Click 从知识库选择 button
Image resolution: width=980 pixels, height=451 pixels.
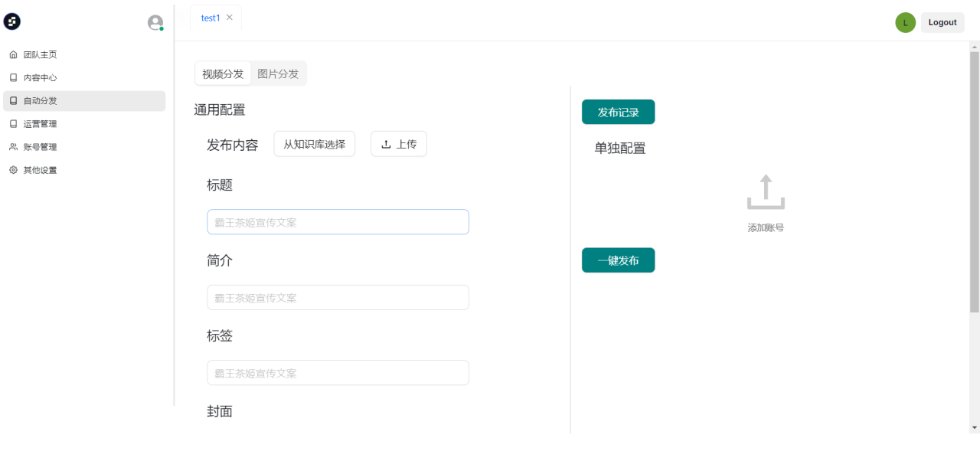(x=314, y=144)
